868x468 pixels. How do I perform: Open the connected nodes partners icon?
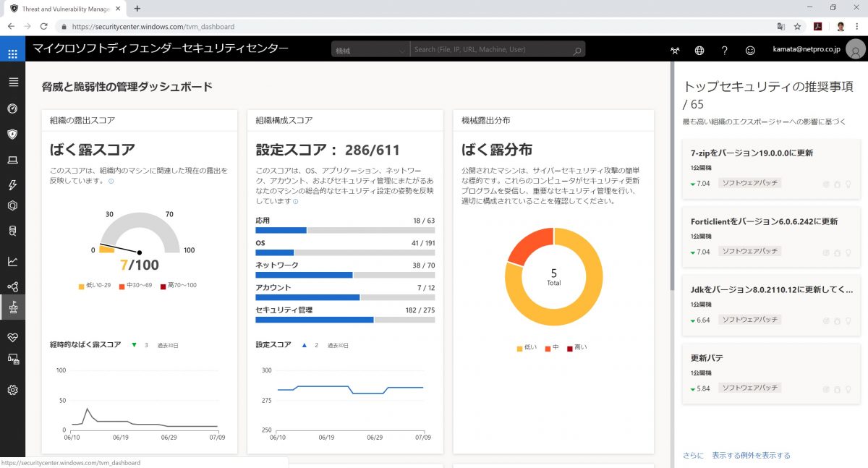point(12,286)
